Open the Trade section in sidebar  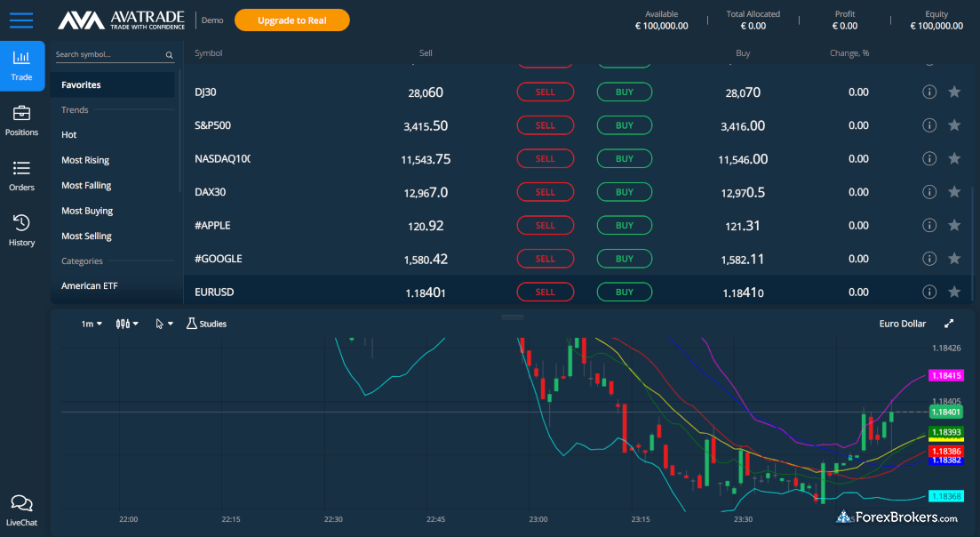pyautogui.click(x=22, y=66)
